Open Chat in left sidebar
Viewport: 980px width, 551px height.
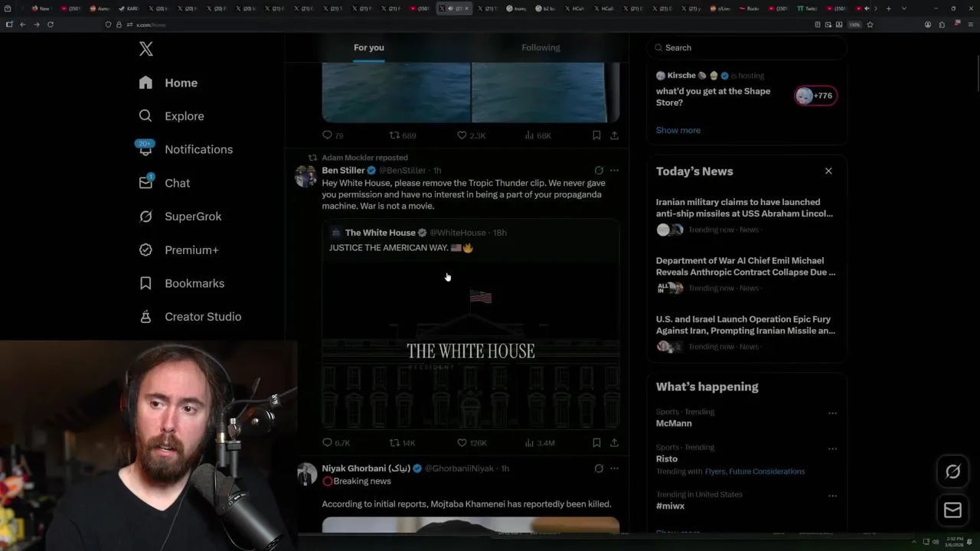pos(165,183)
